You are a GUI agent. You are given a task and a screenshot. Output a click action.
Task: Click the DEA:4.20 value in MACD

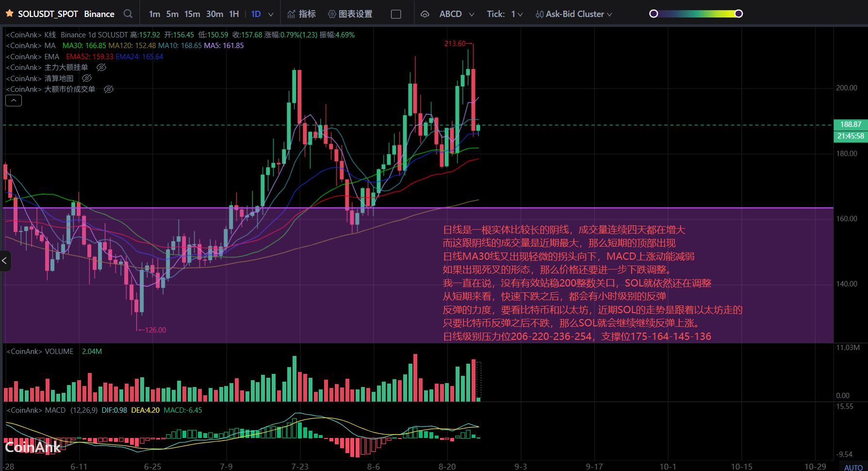click(x=145, y=410)
